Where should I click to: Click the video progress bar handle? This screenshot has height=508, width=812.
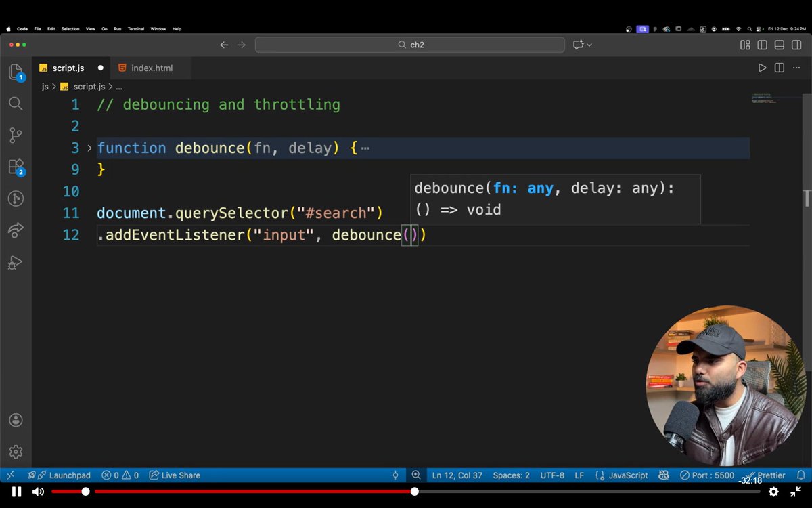point(414,492)
